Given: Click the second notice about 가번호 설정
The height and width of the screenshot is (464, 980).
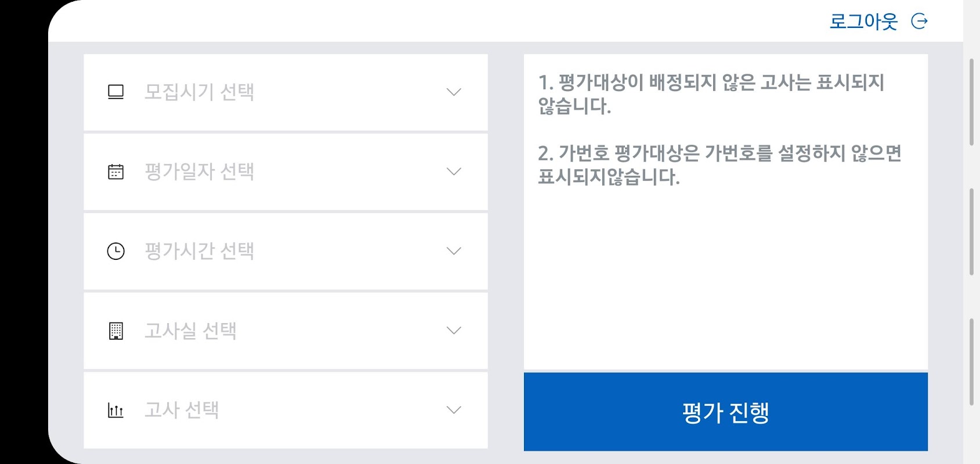Looking at the screenshot, I should (719, 165).
